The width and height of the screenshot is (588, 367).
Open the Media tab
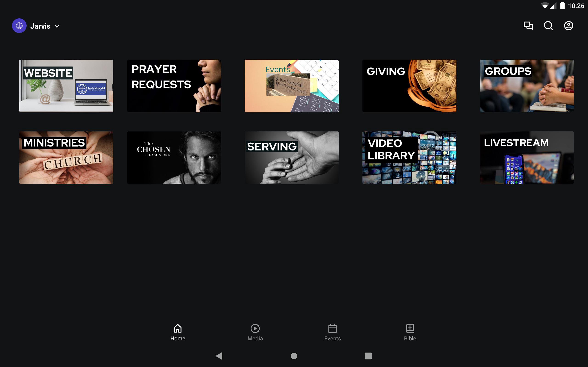(255, 332)
